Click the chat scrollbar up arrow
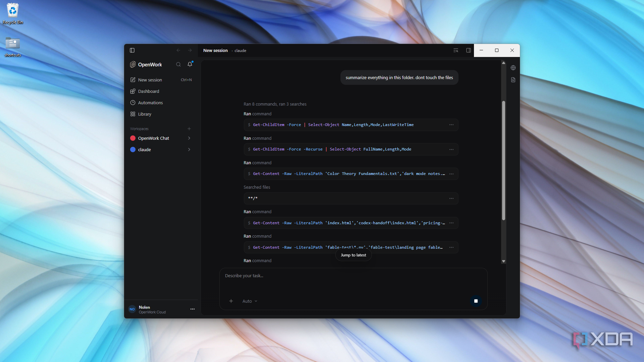This screenshot has height=362, width=644. coord(503,63)
